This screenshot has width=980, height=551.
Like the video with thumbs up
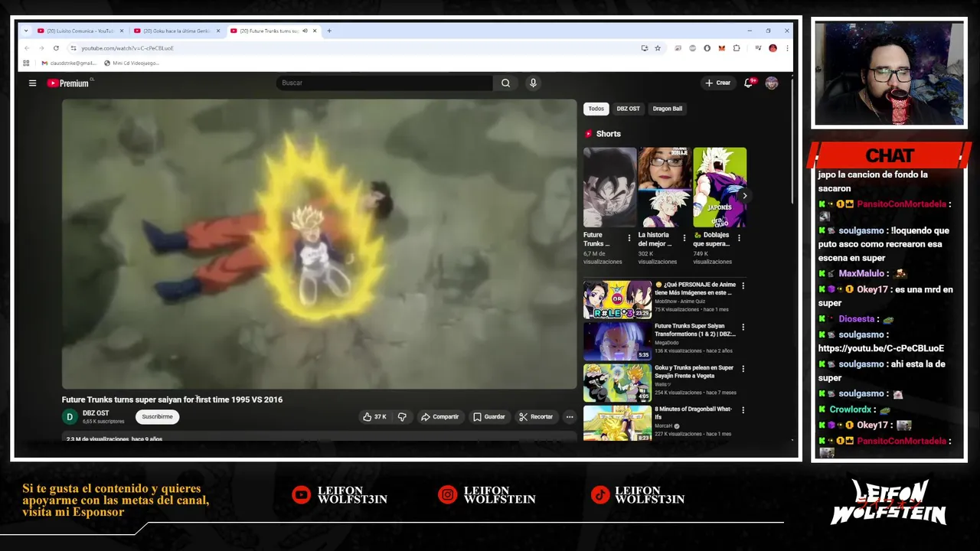[x=374, y=417]
